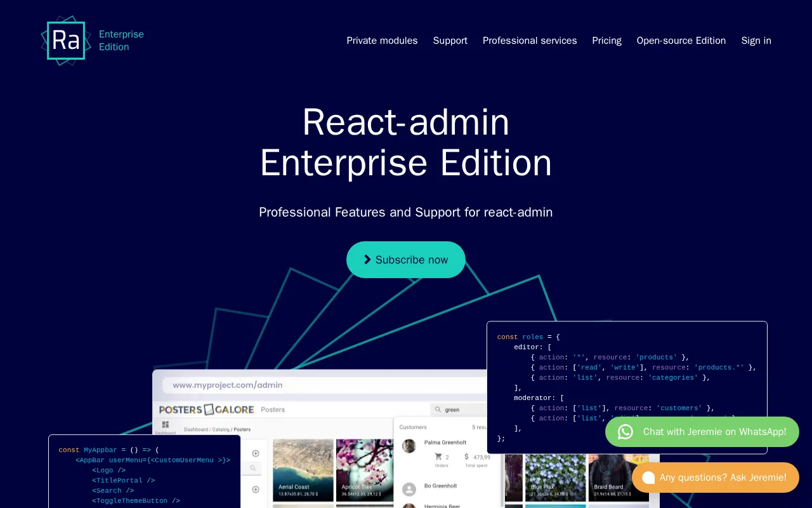Select the Apricot Tree poster thumbnail

(x=365, y=470)
